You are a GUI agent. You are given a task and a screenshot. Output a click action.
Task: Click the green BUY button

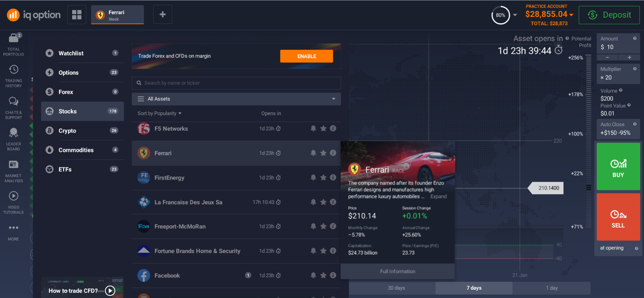click(618, 166)
